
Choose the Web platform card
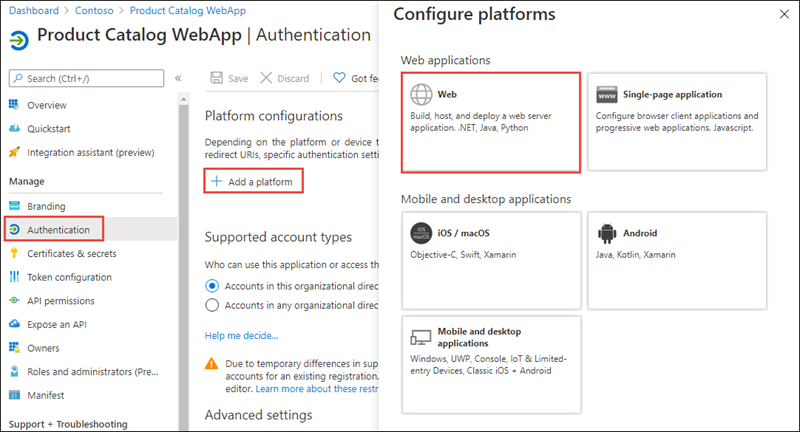pos(491,122)
